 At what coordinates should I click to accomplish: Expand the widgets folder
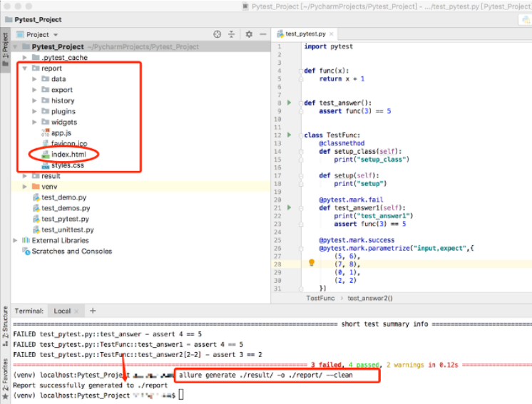34,122
